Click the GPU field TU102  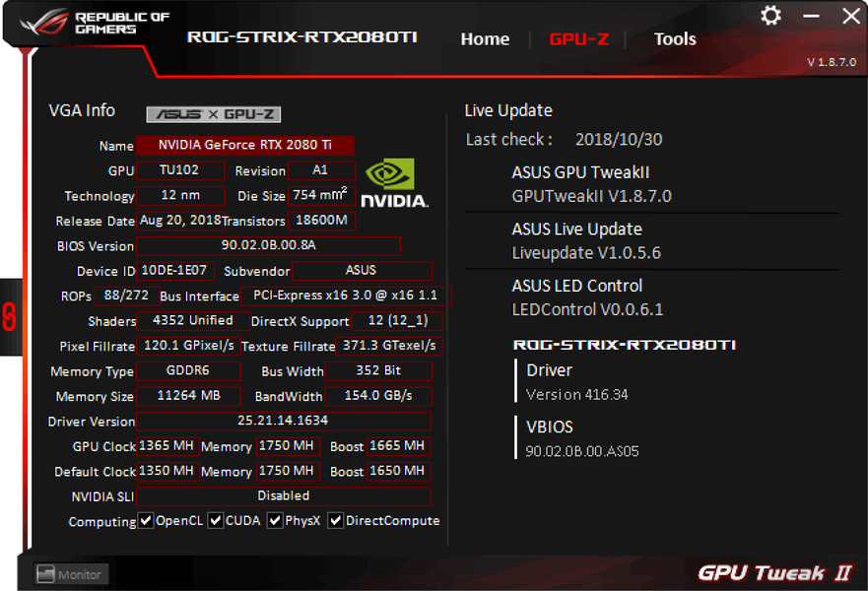coord(180,170)
